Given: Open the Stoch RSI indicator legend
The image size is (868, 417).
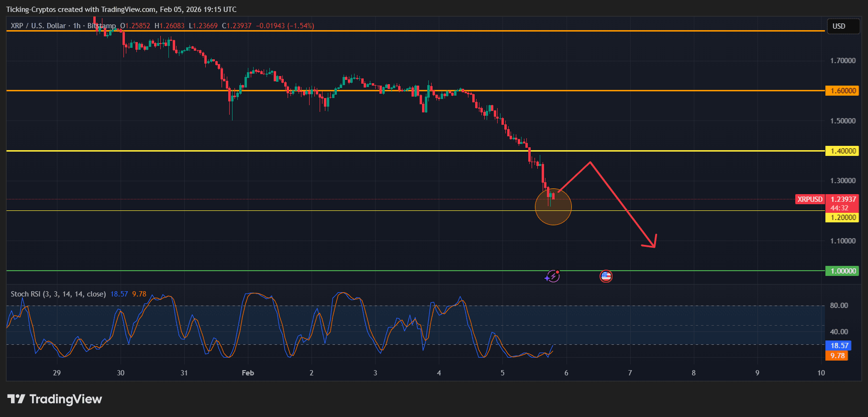Looking at the screenshot, I should point(58,294).
